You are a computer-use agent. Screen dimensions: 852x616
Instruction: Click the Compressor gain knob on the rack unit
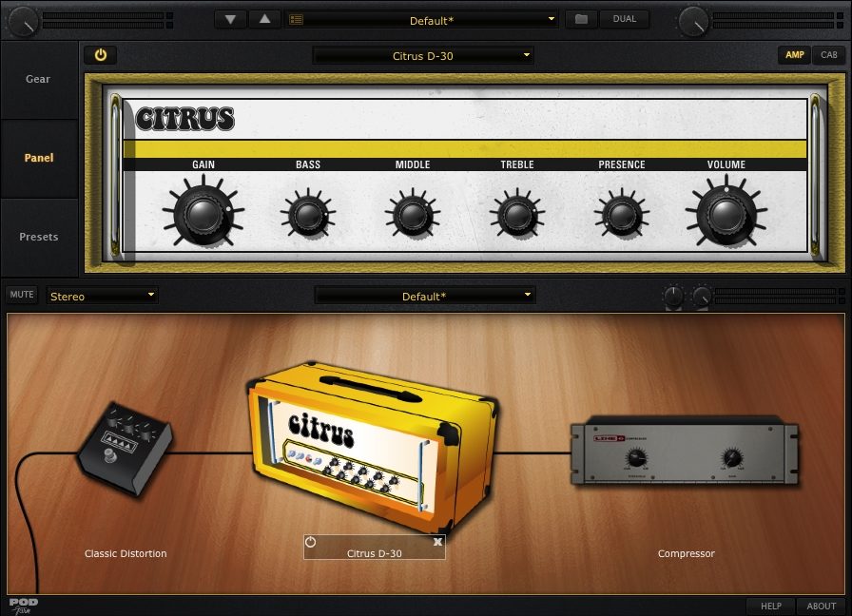(732, 458)
